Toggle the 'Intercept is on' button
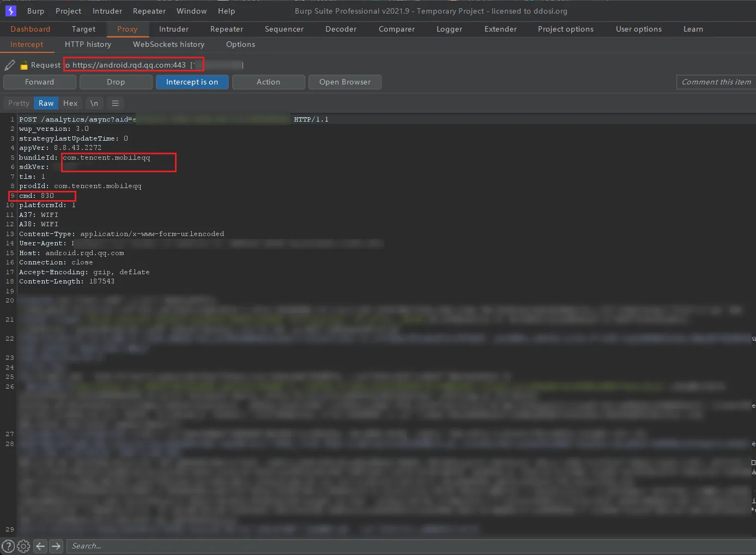This screenshot has height=555, width=756. pyautogui.click(x=192, y=82)
